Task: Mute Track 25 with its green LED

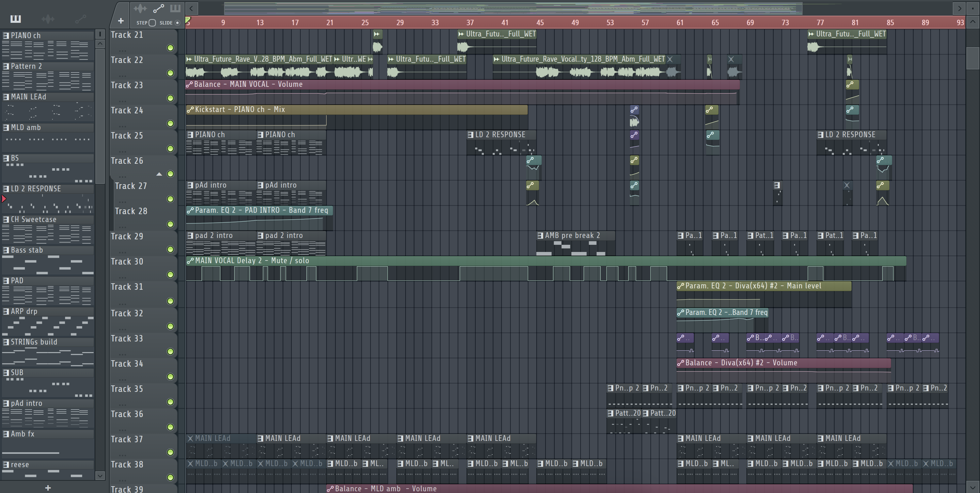Action: click(171, 149)
